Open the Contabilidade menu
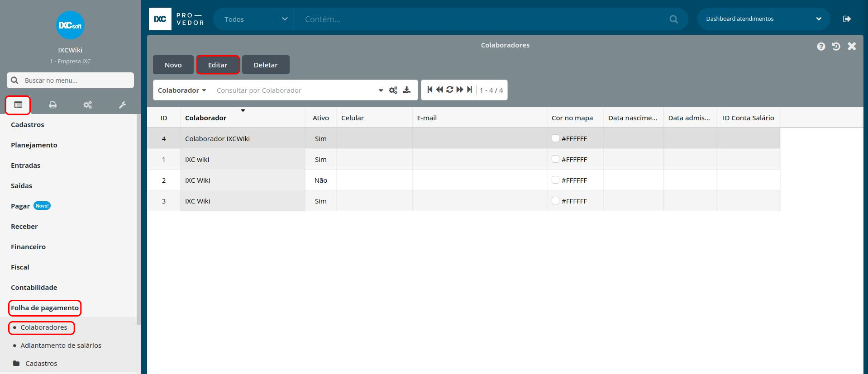Image resolution: width=868 pixels, height=374 pixels. coord(34,288)
